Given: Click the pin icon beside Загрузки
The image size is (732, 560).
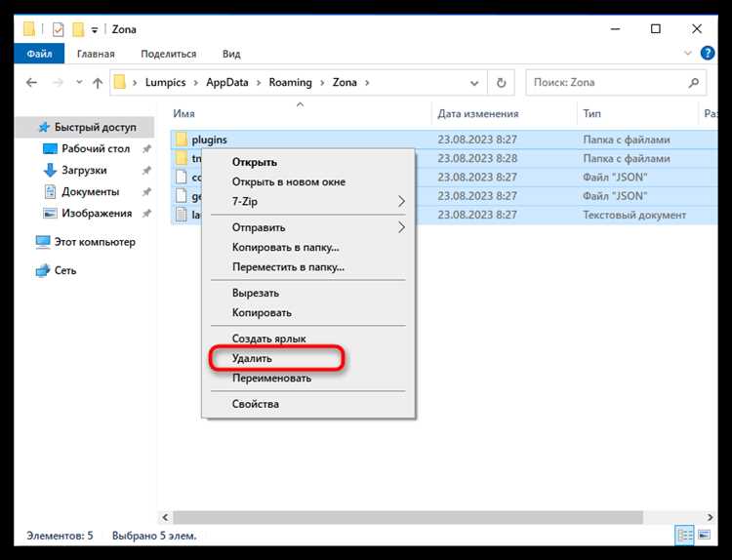Looking at the screenshot, I should click(146, 171).
